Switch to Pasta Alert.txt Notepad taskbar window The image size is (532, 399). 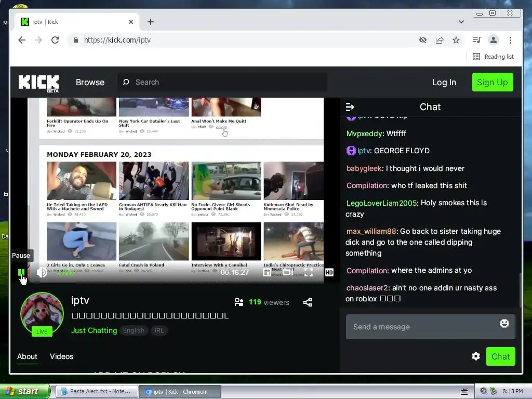(x=97, y=391)
